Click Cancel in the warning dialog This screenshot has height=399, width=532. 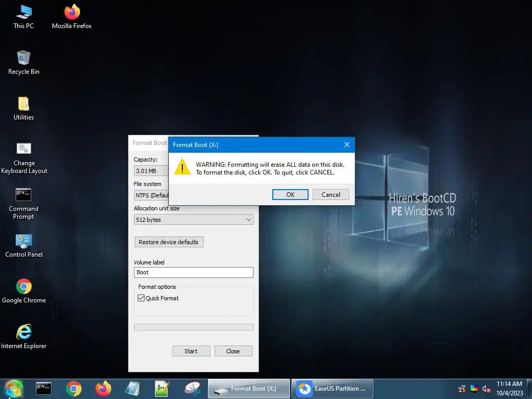tap(331, 195)
